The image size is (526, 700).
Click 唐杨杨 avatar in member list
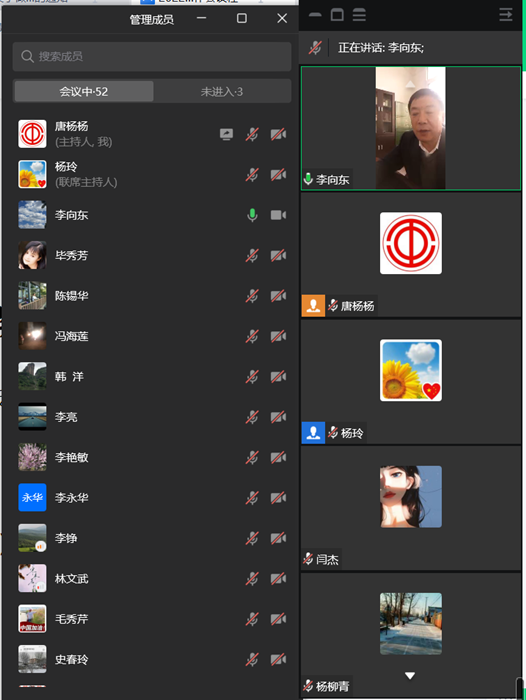[32, 133]
